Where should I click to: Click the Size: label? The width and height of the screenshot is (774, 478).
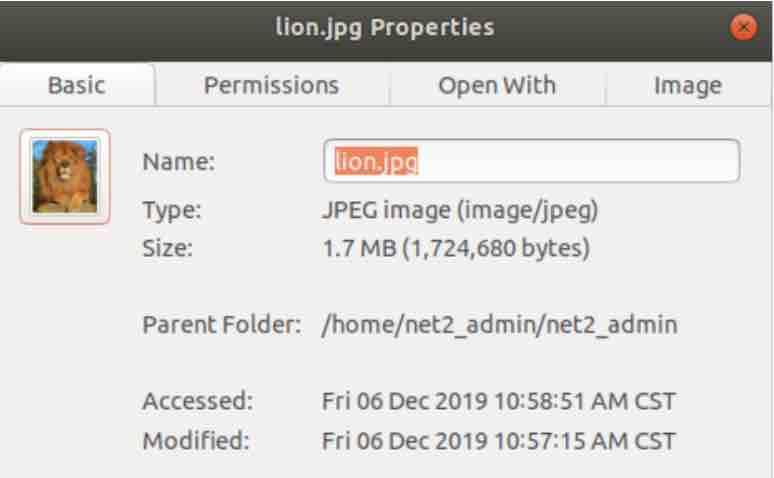click(x=167, y=248)
